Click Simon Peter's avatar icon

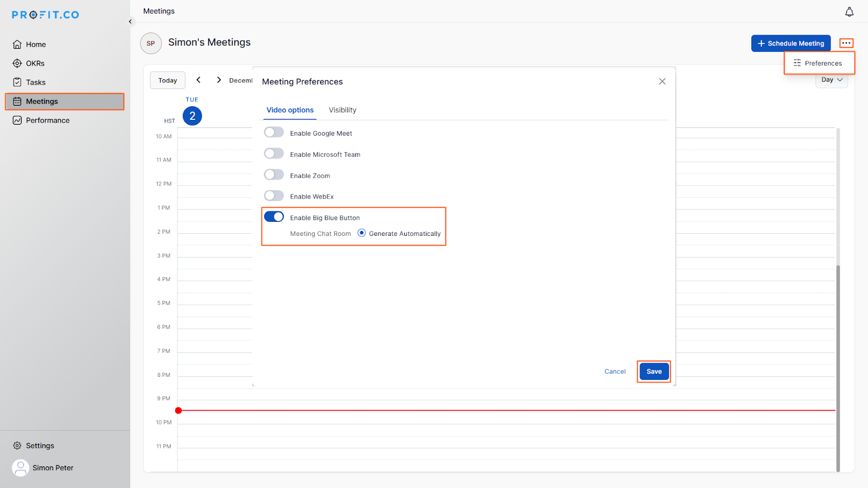(21, 467)
